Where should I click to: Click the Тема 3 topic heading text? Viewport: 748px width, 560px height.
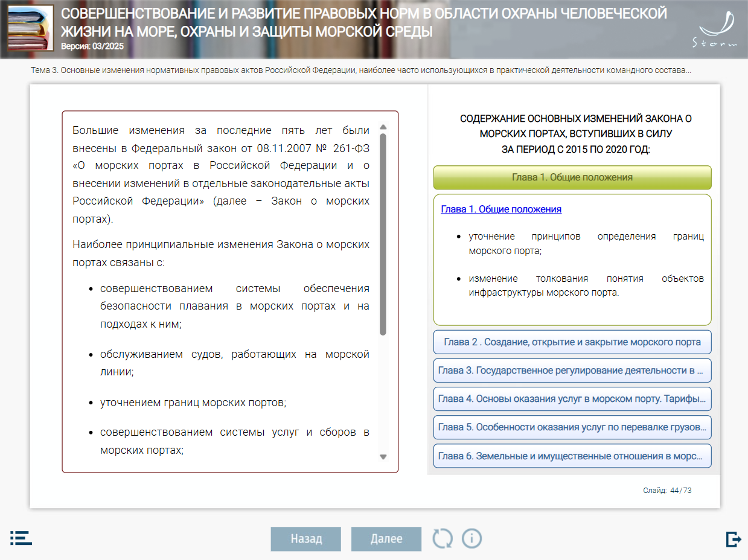point(360,71)
